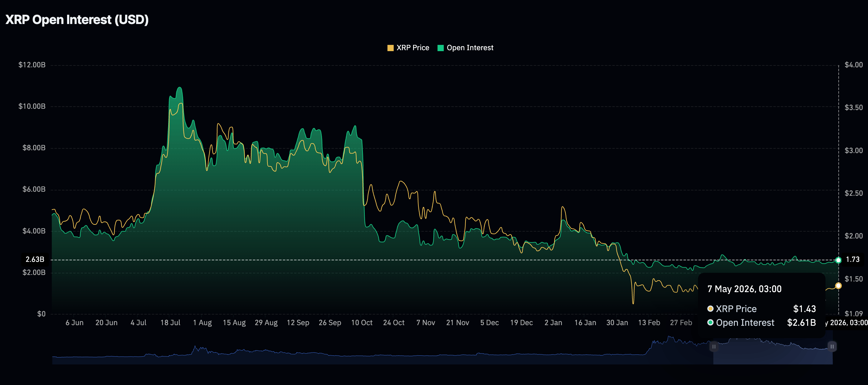Viewport: 868px width, 385px height.
Task: Click the yellow XRP Price legend swatch
Action: [x=390, y=48]
